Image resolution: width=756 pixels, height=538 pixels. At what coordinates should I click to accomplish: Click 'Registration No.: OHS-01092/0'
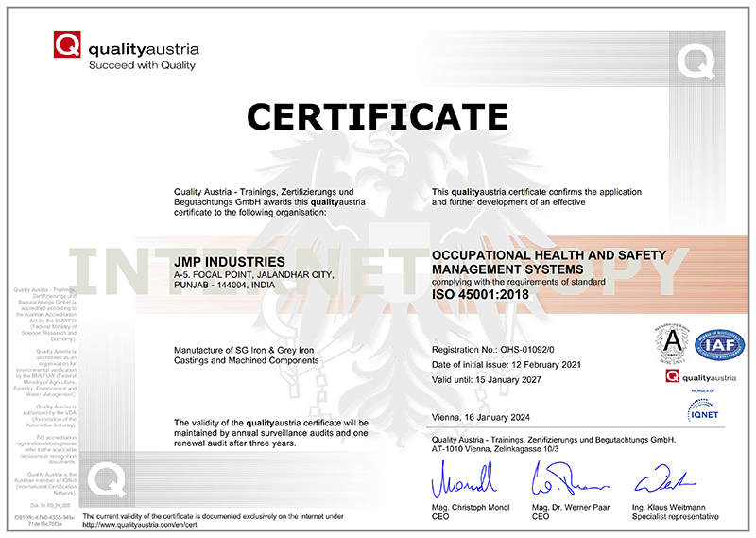point(492,349)
